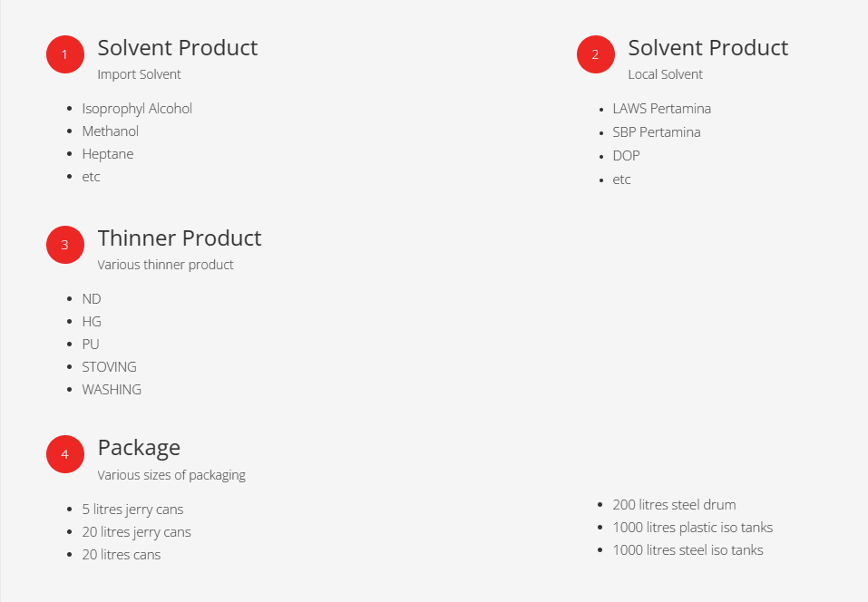Click the Package heading
Image resolution: width=868 pixels, height=602 pixels.
click(x=139, y=448)
